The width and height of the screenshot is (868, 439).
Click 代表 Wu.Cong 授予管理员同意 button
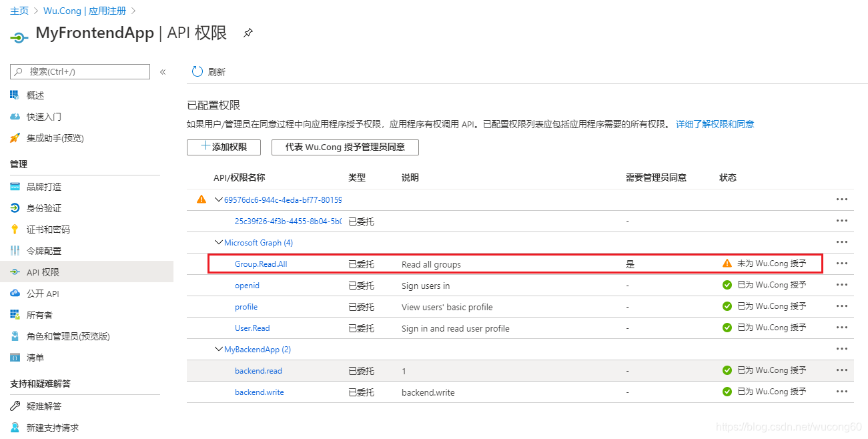pos(345,147)
